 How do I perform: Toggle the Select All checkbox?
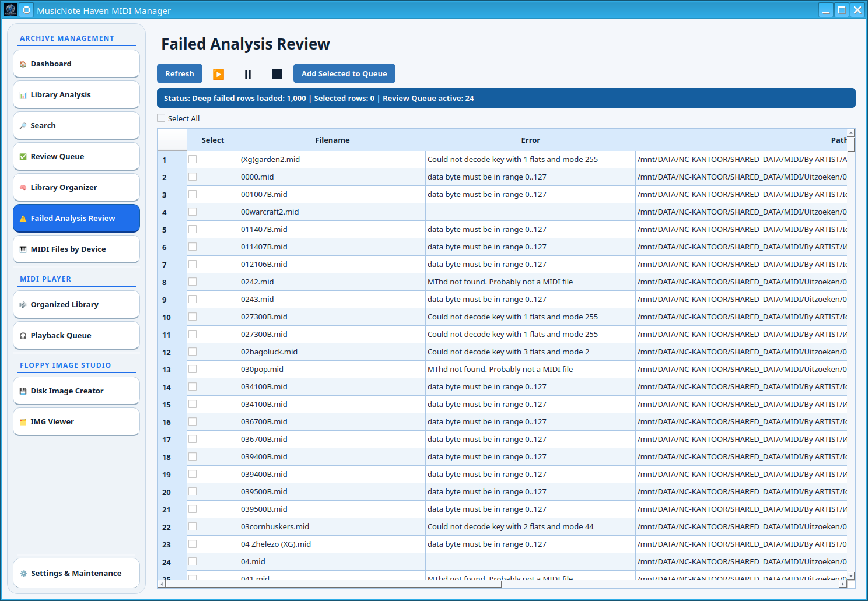[161, 118]
